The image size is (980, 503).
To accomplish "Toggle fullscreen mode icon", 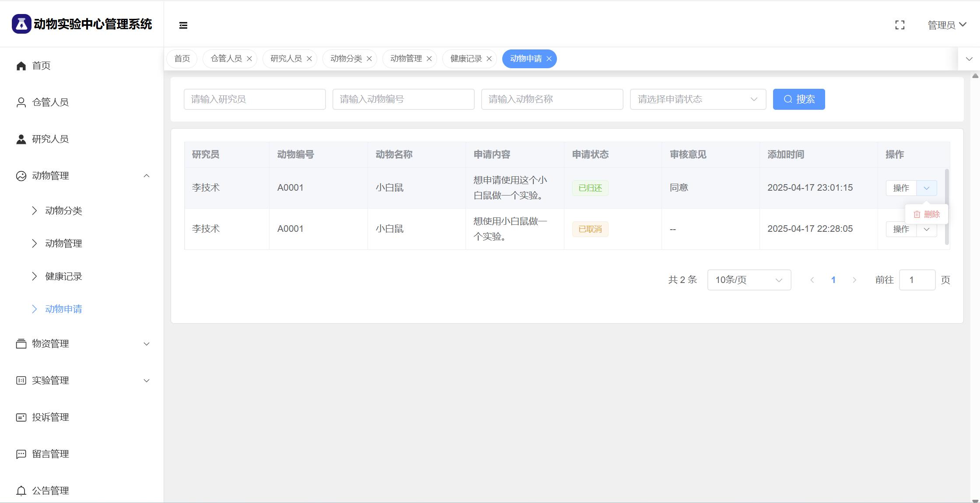I will (x=899, y=25).
